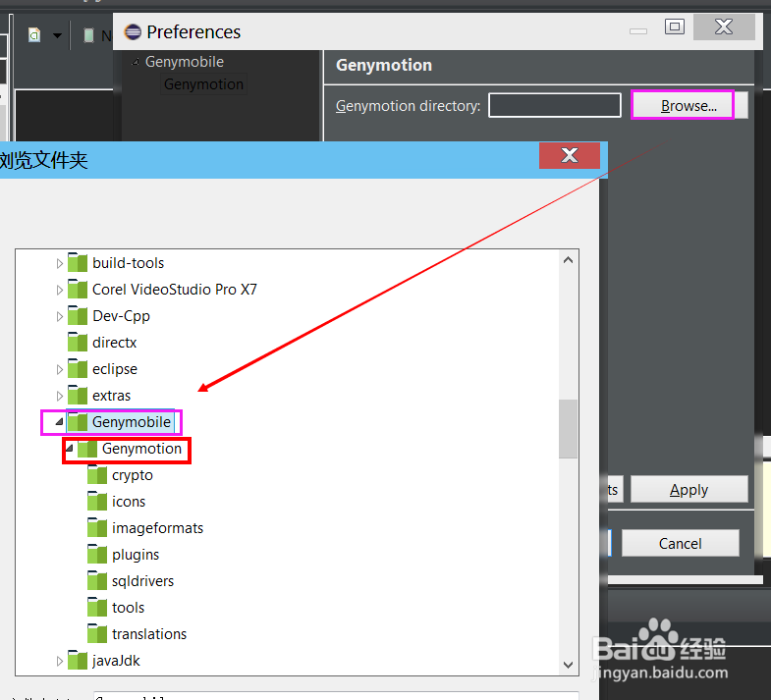The height and width of the screenshot is (700, 771).
Task: Select the 'translations' folder name
Action: (149, 634)
